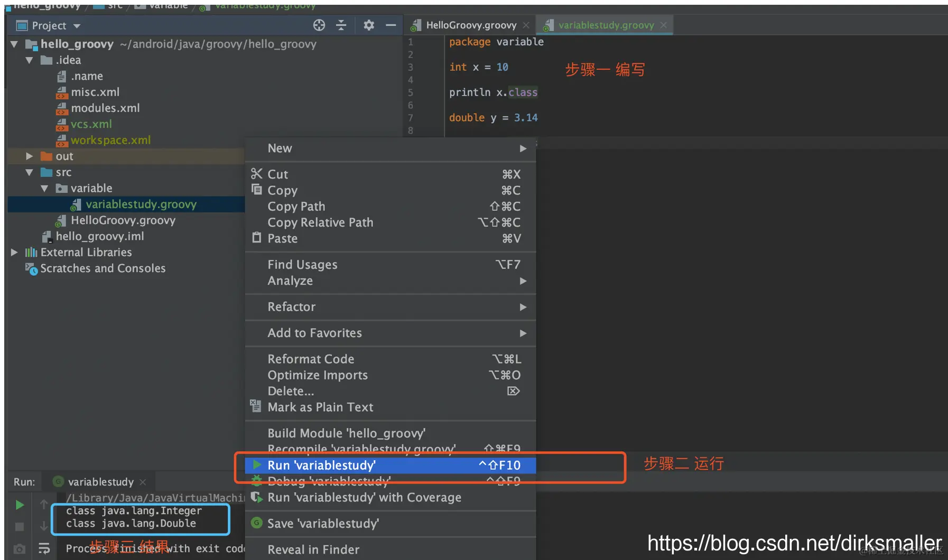This screenshot has height=560, width=948.
Task: Open Scratches and Consoles
Action: tap(96, 268)
